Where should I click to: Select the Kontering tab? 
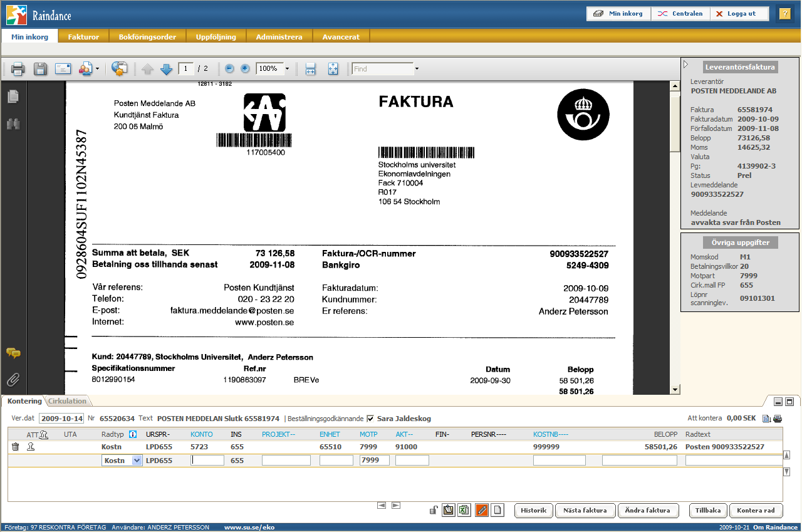click(24, 401)
